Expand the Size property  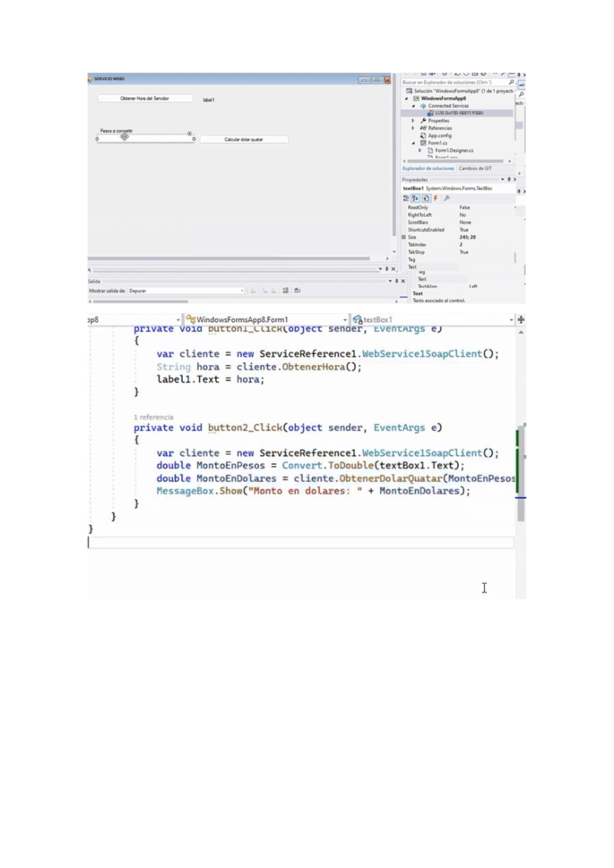(404, 237)
